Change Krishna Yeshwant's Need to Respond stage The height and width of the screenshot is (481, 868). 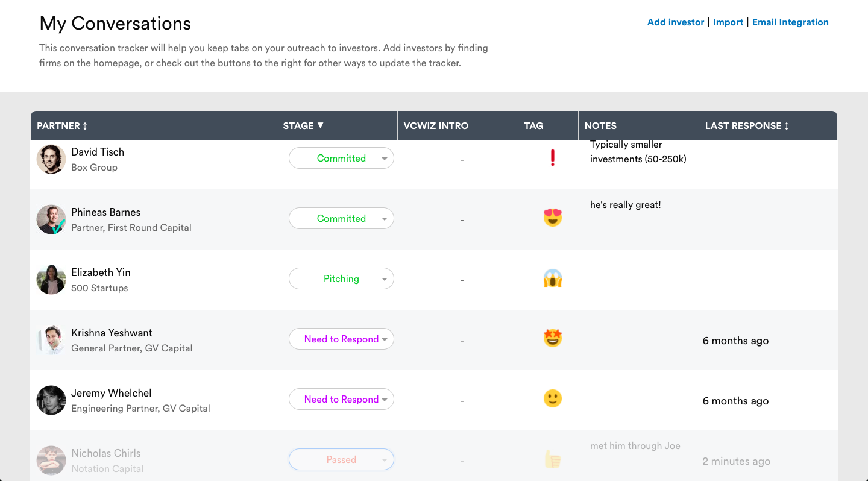click(x=341, y=339)
